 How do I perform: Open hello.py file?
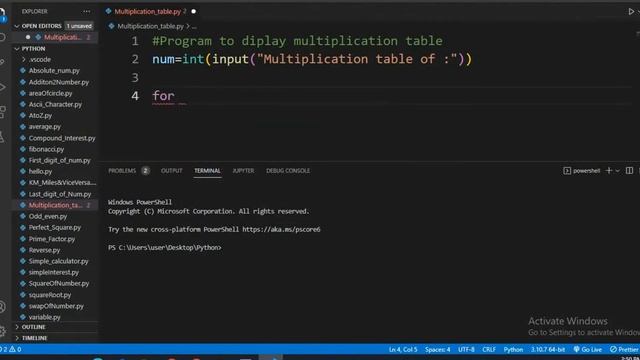pyautogui.click(x=40, y=171)
